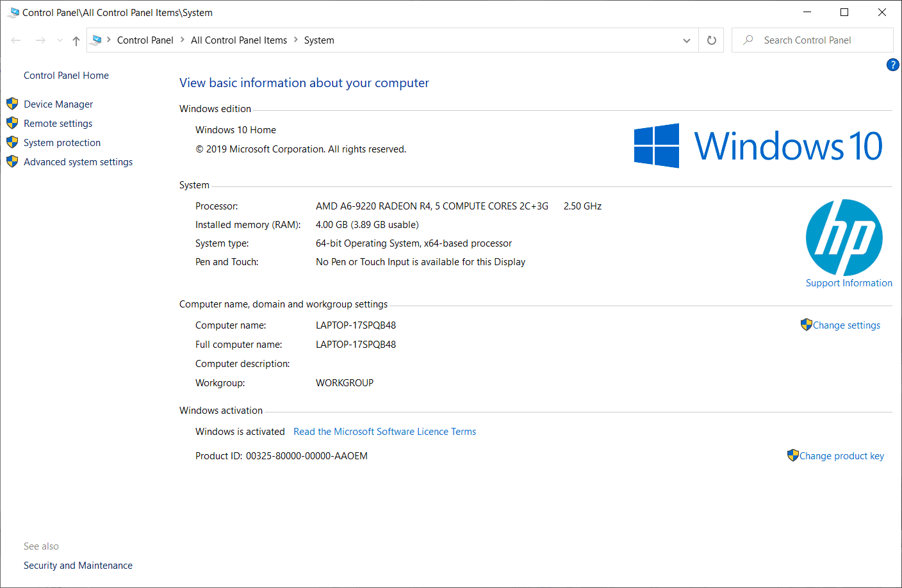Click shield icon beside Change settings
This screenshot has height=588, width=902.
tap(806, 325)
